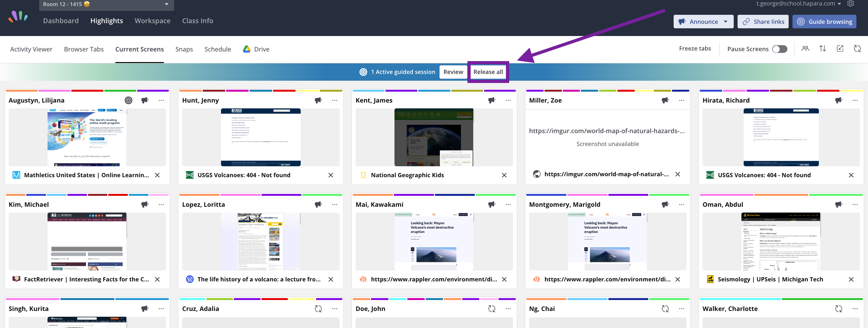Click megaphone icon for Miller, Zoe
This screenshot has height=328, width=868.
[x=665, y=100]
